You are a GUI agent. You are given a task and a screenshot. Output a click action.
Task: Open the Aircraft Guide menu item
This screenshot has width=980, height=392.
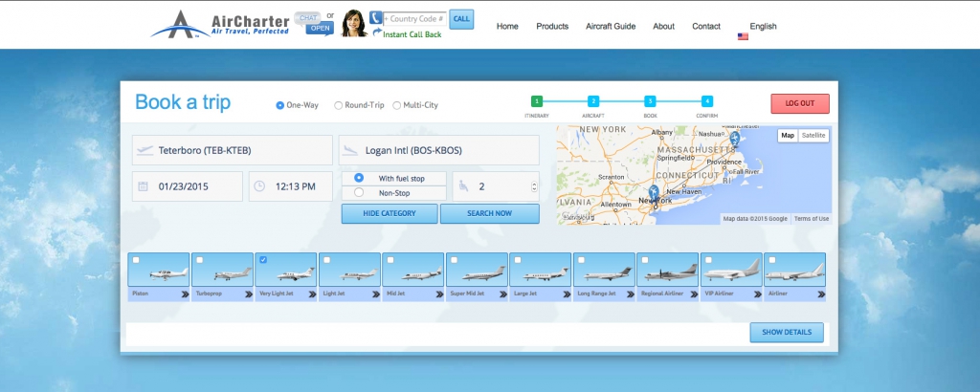(611, 26)
